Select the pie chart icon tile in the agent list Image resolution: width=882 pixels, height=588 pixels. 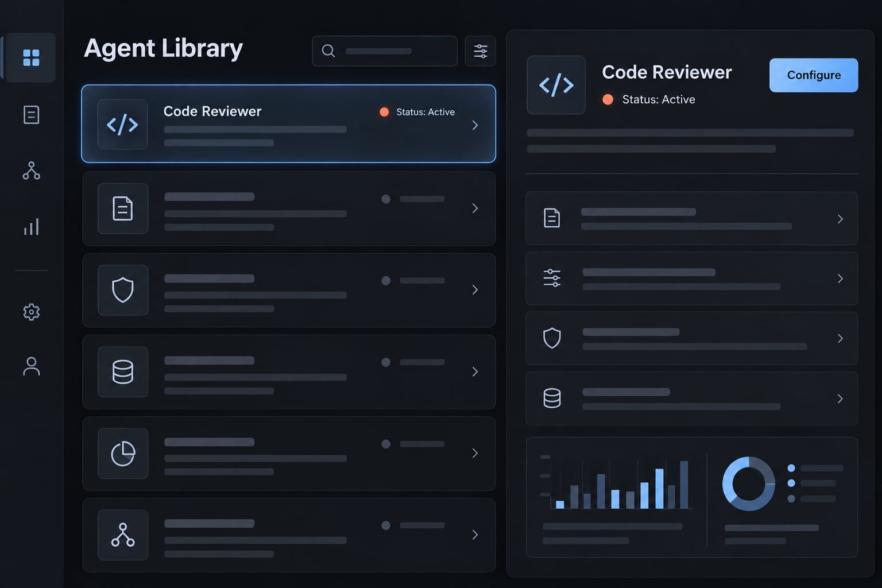click(123, 454)
